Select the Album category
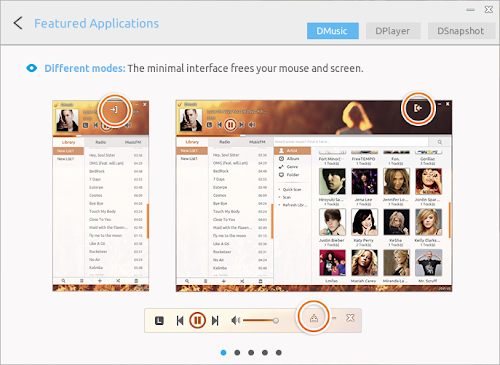This screenshot has width=500, height=365. 293,159
